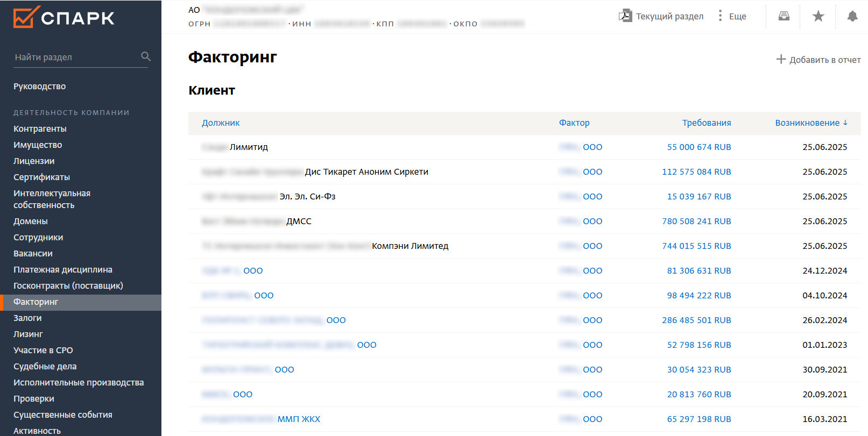Open notifications bell icon
The height and width of the screenshot is (436, 868).
[x=852, y=16]
